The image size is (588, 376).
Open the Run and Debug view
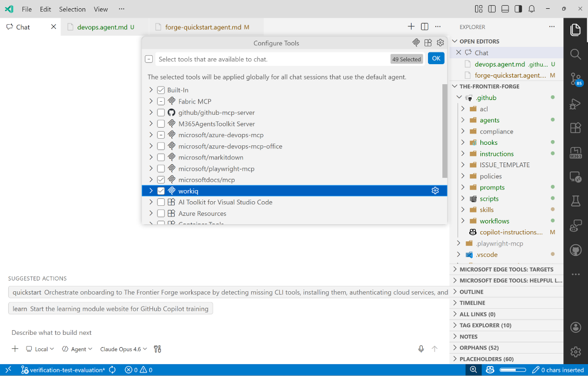tap(575, 104)
